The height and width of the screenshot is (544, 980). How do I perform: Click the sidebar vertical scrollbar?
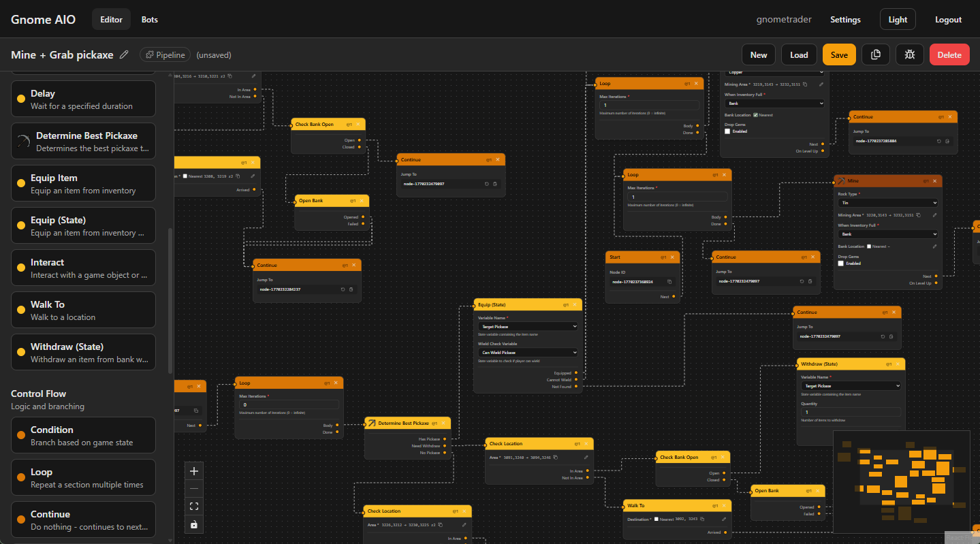point(170,300)
